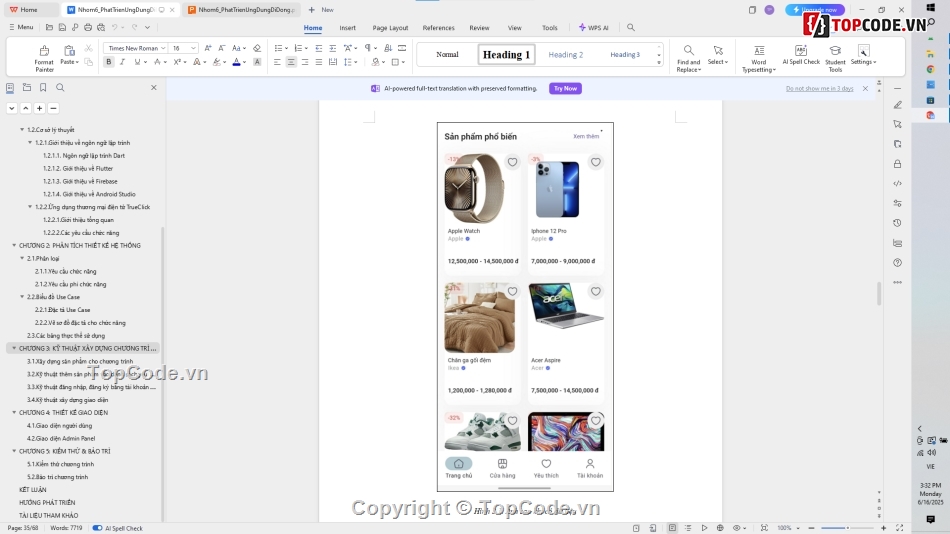Toggle Print Layout view in status bar

[x=672, y=528]
